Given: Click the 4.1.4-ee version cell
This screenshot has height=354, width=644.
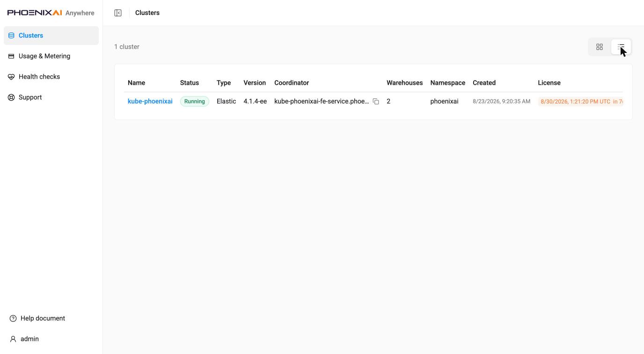Looking at the screenshot, I should (255, 101).
